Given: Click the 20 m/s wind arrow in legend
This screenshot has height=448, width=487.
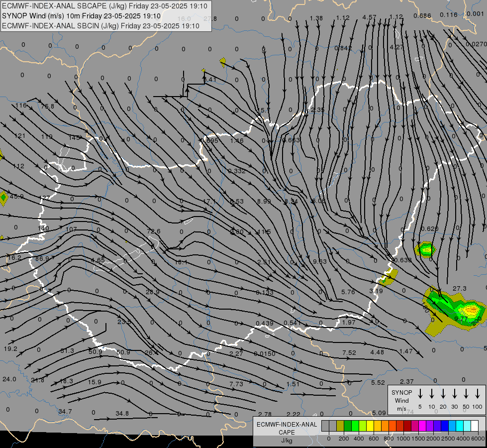Looking at the screenshot, I should 443,394.
